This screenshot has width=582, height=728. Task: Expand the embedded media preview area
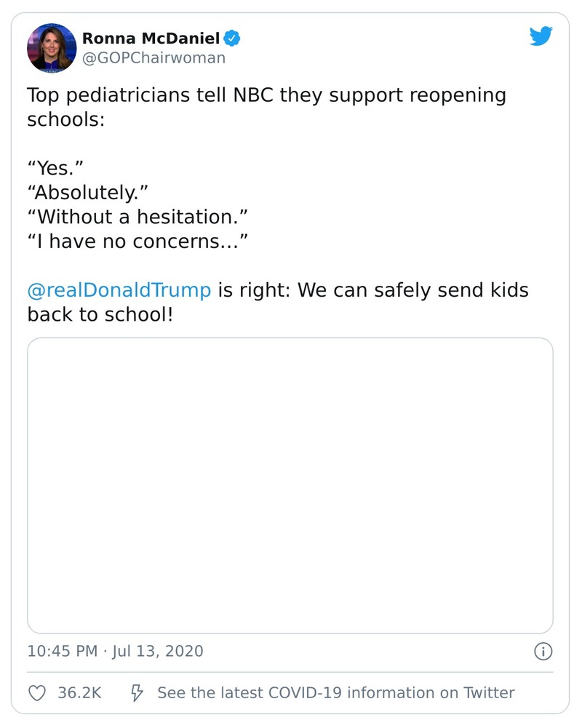(x=291, y=484)
